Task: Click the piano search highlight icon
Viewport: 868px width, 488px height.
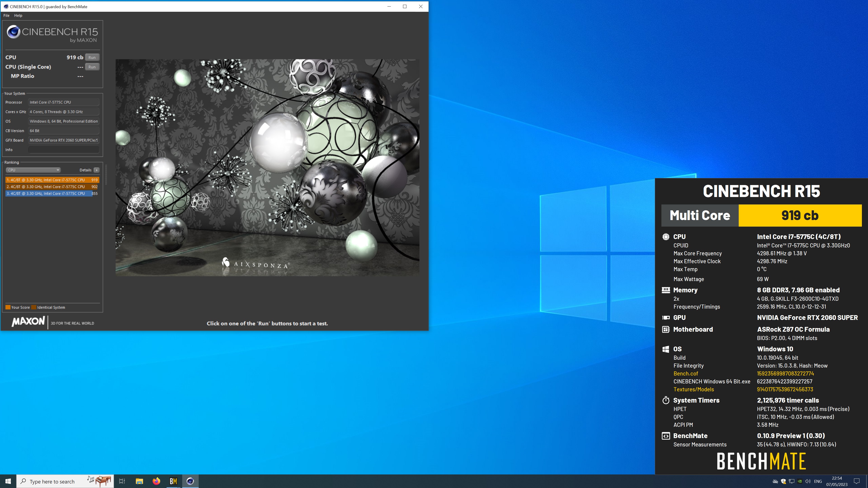Action: pyautogui.click(x=99, y=481)
